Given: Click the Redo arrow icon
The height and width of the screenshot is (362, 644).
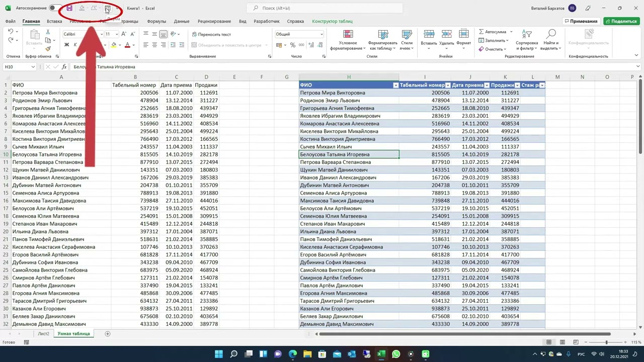Looking at the screenshot, I should 11,40.
